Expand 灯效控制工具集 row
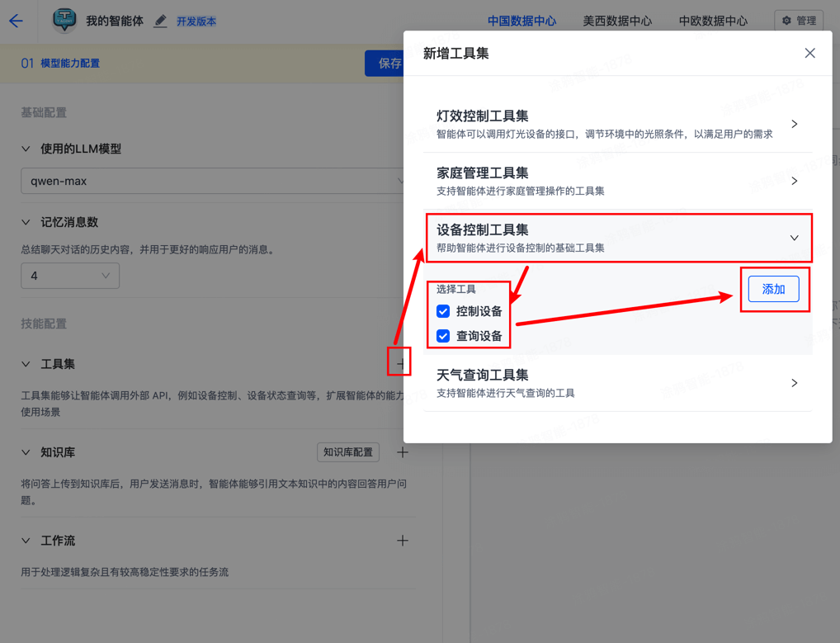 [618, 125]
